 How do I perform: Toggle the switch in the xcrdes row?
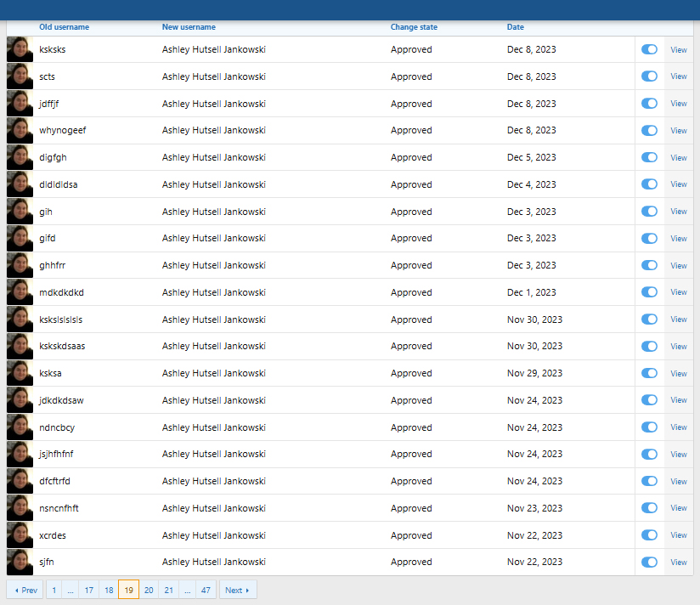click(x=649, y=535)
